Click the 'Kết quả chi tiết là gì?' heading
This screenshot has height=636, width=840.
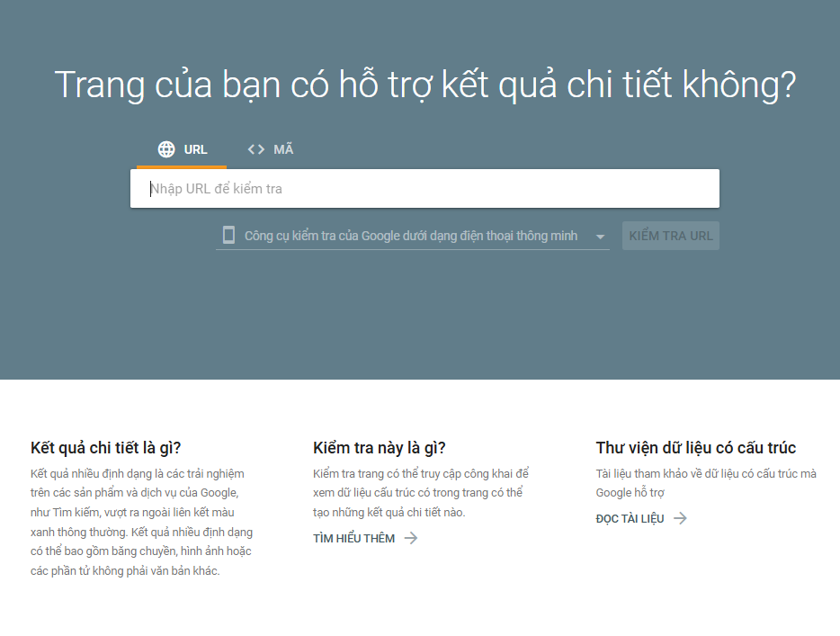tap(105, 448)
